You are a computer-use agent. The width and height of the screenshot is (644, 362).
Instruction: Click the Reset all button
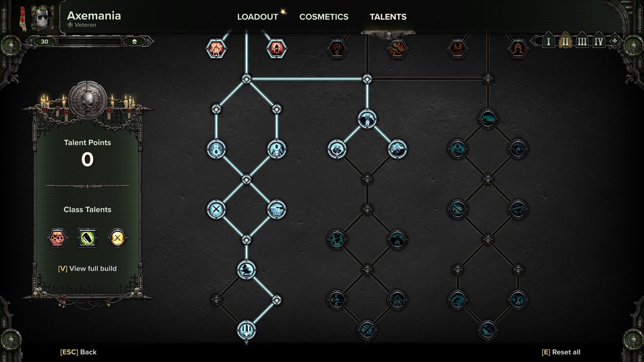[561, 352]
